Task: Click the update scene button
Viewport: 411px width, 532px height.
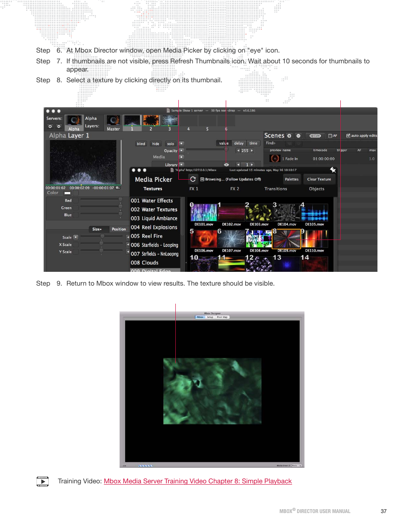Action: 315,136
